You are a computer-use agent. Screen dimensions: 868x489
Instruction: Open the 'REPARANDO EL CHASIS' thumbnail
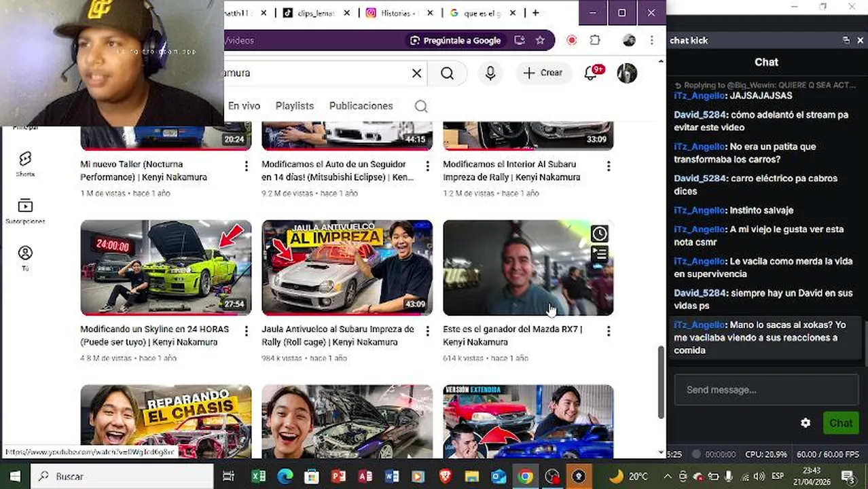pos(166,421)
